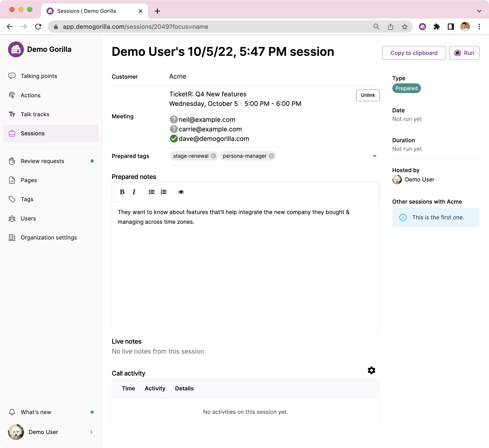Toggle bold formatting in Prepared notes
The width and height of the screenshot is (489, 448).
(122, 192)
